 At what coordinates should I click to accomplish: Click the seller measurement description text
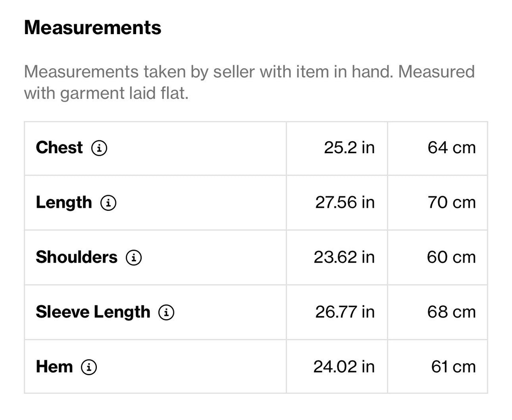click(x=249, y=82)
